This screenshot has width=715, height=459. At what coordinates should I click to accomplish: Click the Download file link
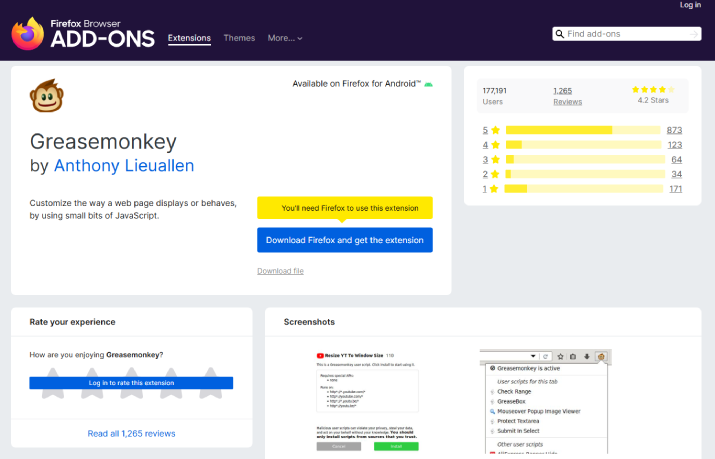tap(280, 271)
